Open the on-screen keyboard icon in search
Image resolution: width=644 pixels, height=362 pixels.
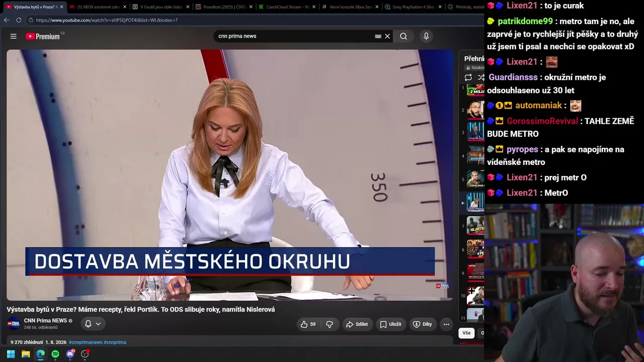click(x=378, y=36)
